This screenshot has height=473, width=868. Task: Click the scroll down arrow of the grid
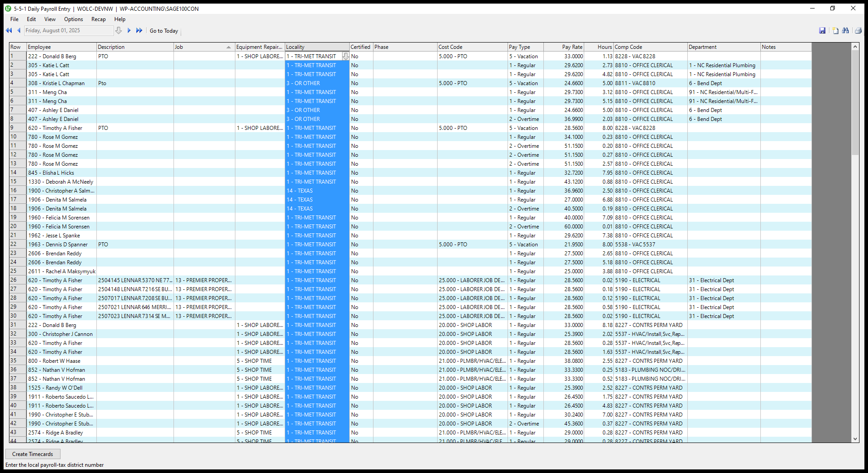click(855, 439)
